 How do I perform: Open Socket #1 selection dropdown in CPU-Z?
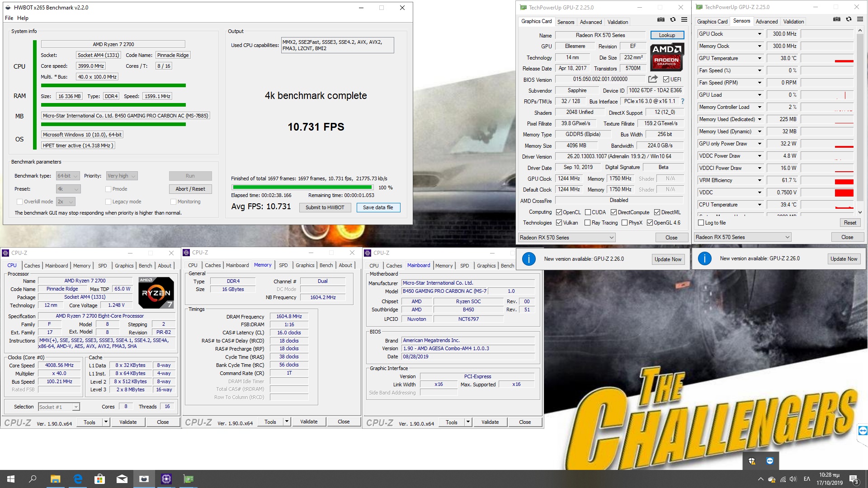click(59, 407)
